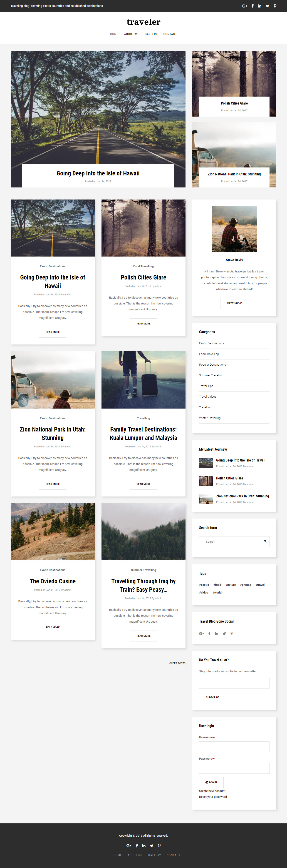This screenshot has width=287, height=868.
Task: Click READ MORE under Polish Cities Glare post
Action: [143, 324]
